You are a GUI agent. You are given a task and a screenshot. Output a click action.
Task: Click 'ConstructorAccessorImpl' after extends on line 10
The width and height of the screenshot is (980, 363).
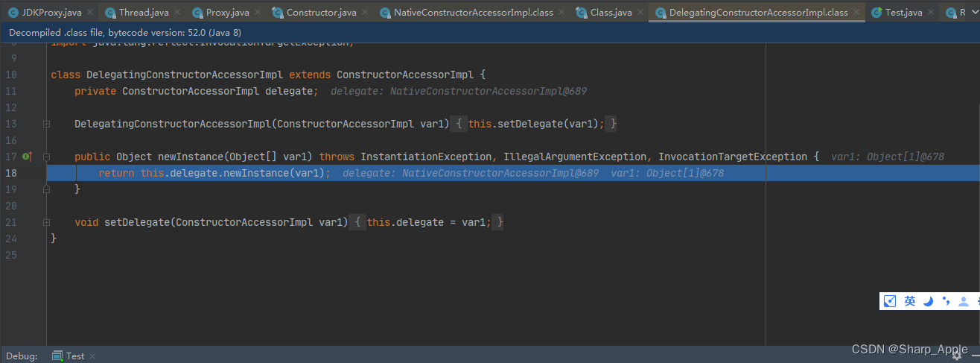coord(405,75)
